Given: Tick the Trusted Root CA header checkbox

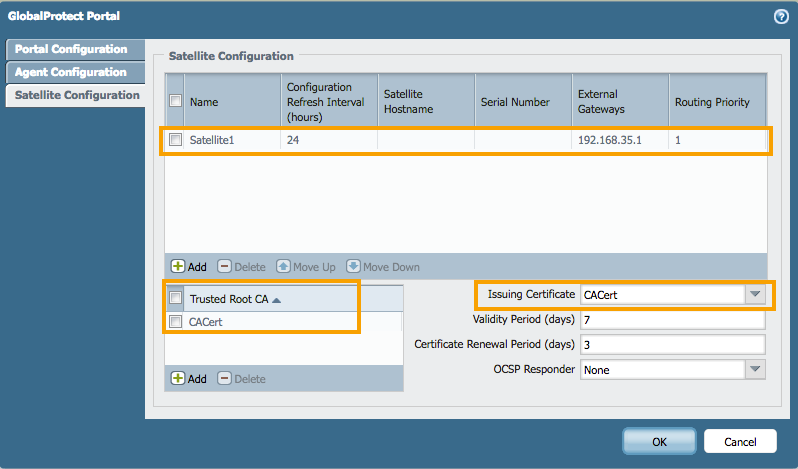Looking at the screenshot, I should pos(176,298).
